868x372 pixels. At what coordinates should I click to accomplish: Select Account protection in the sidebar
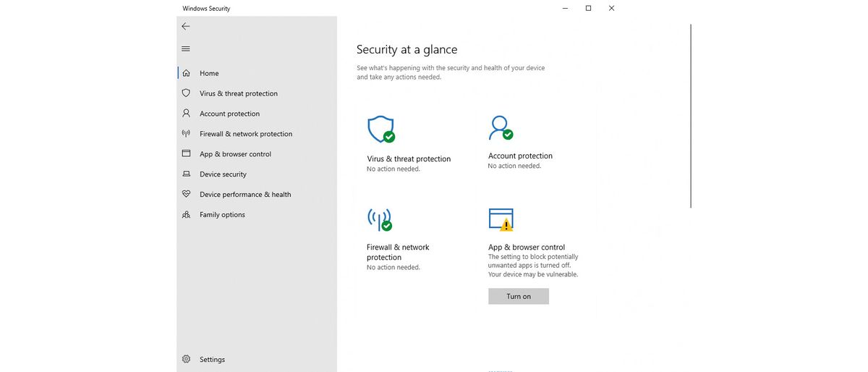point(257,114)
